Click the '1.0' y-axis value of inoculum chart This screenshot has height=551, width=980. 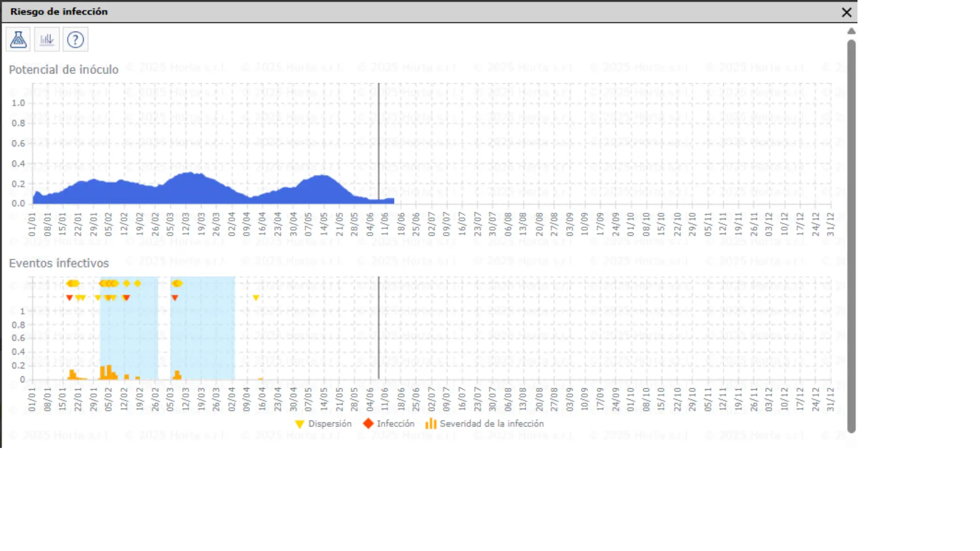(x=18, y=103)
